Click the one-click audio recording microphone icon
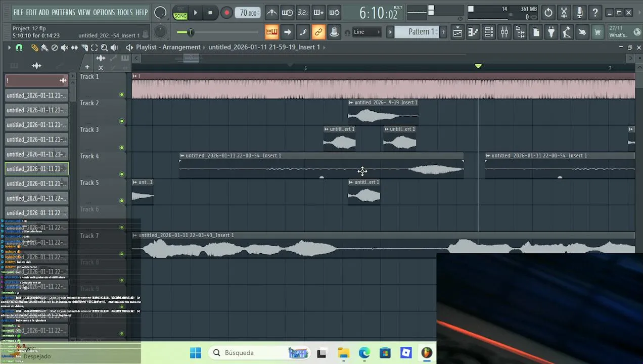 pyautogui.click(x=580, y=13)
